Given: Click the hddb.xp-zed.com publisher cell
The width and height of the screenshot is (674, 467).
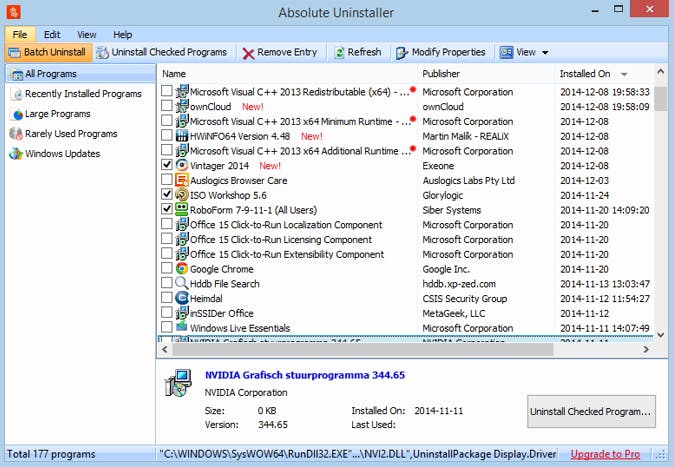Looking at the screenshot, I should tap(459, 284).
